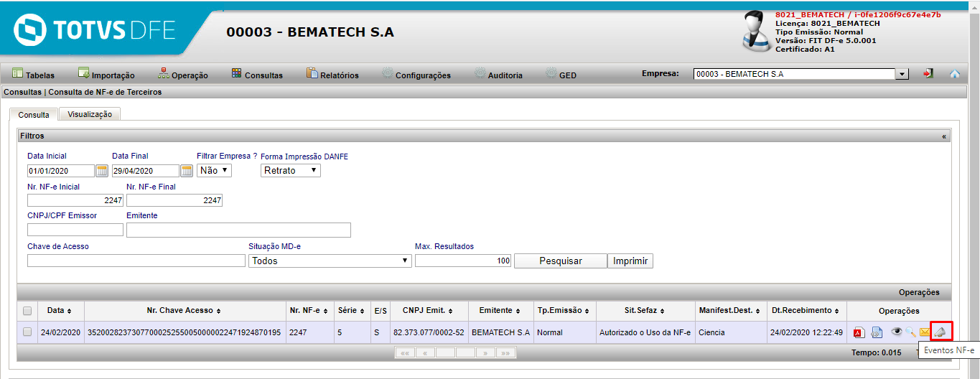The image size is (980, 379).
Task: Open calendar picker for Data Final
Action: point(187,170)
